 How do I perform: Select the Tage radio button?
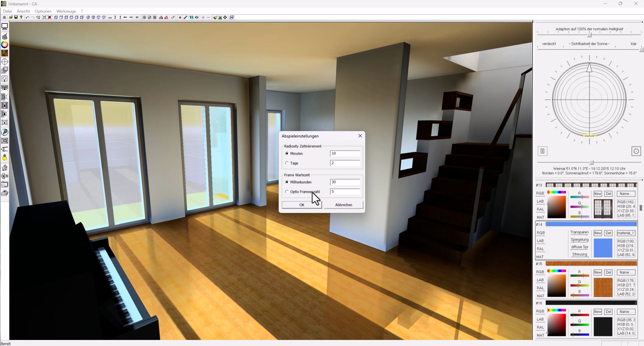[x=287, y=163]
